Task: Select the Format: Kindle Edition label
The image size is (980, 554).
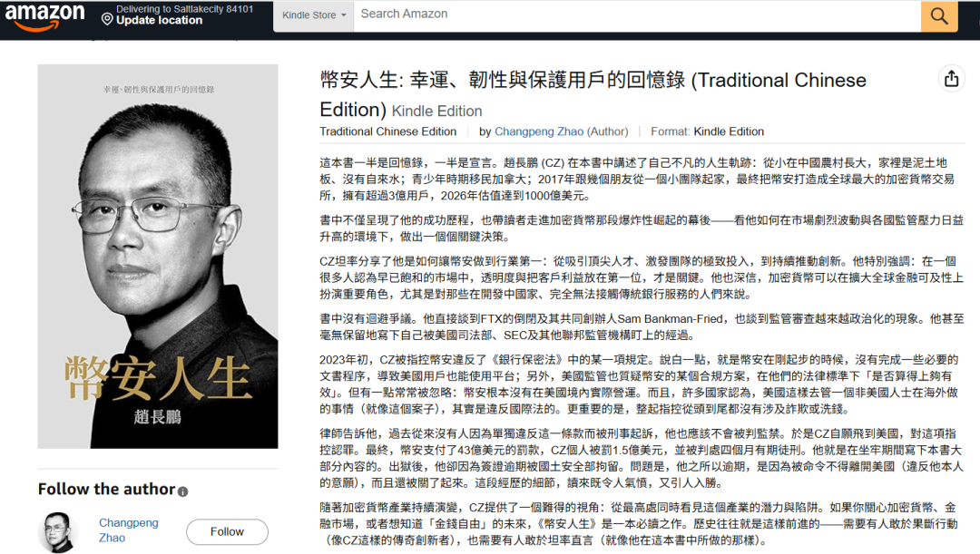Action: (x=707, y=131)
